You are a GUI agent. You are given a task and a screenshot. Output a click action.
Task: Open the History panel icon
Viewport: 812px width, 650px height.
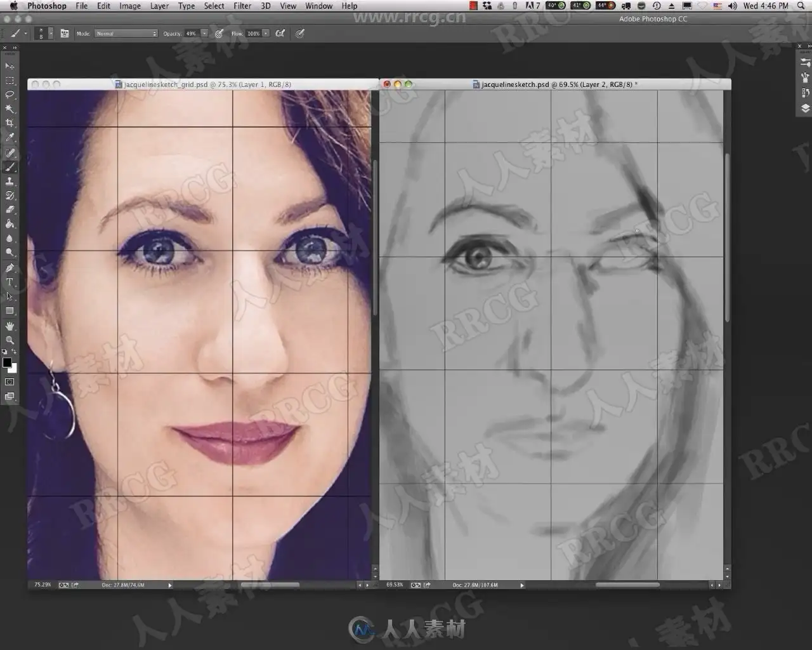805,93
